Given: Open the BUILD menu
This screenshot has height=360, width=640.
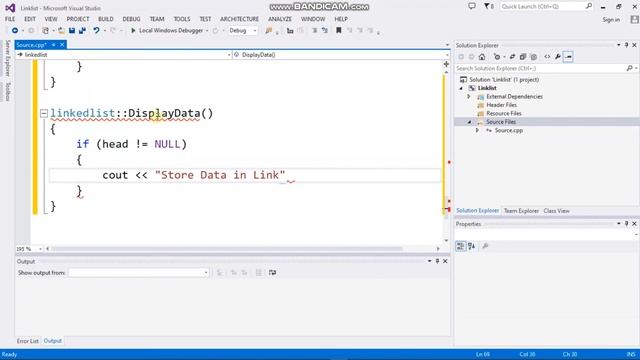Looking at the screenshot, I should point(106,19).
